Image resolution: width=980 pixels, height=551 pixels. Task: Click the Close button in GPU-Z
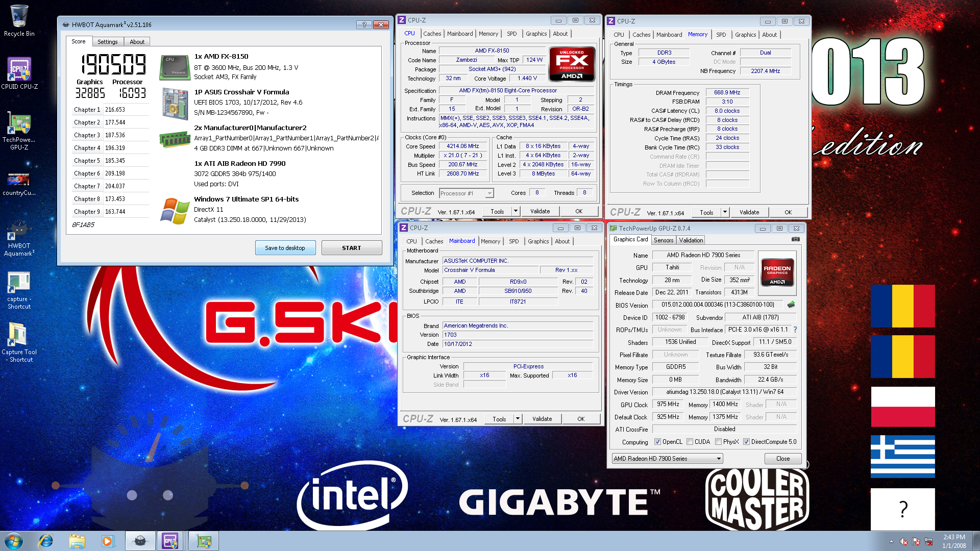pos(782,459)
